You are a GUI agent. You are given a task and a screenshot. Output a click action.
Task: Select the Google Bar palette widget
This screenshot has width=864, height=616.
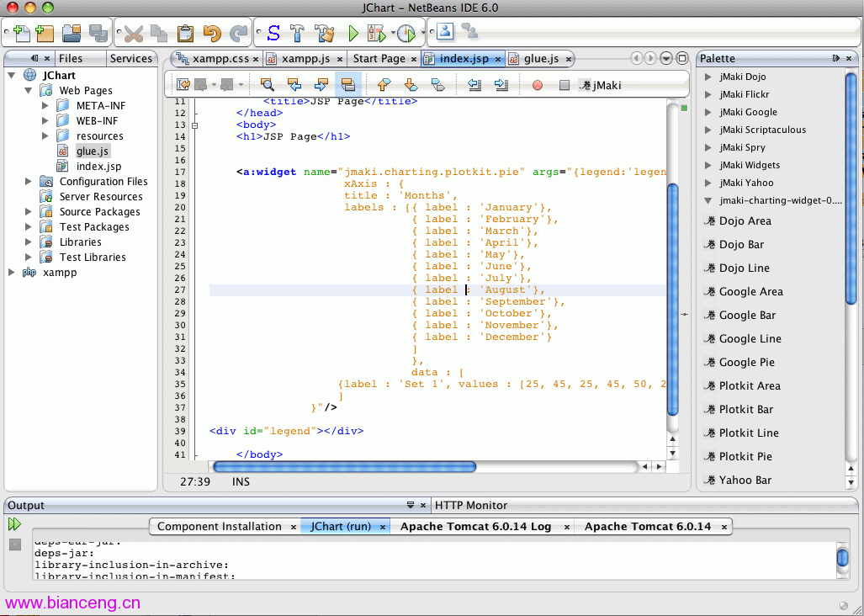pos(747,316)
